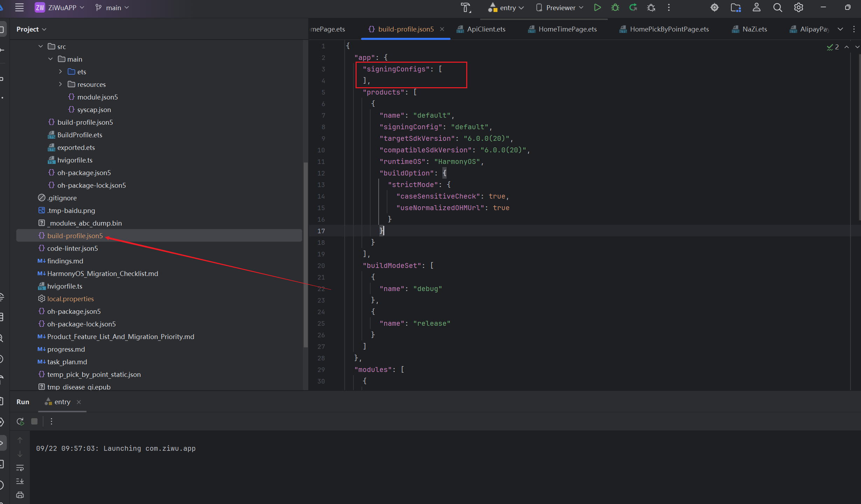861x504 pixels.
Task: Click the green Run entry button
Action: [x=597, y=7]
